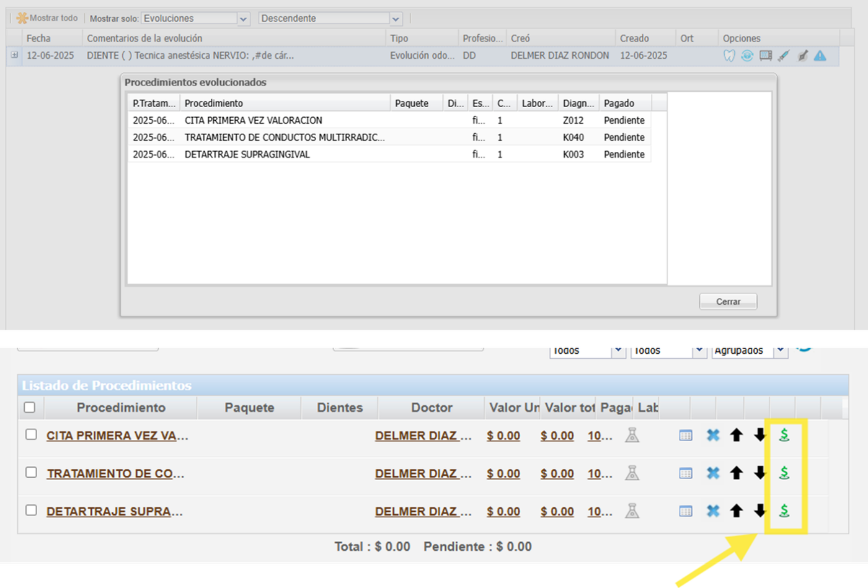Open the Descendente sort order dropdown
Screen dimensions: 868x588
click(396, 19)
